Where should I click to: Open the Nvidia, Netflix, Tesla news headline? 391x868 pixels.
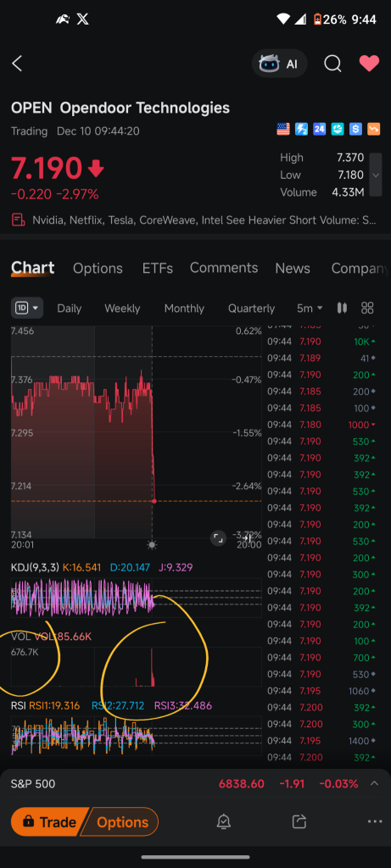tap(204, 220)
